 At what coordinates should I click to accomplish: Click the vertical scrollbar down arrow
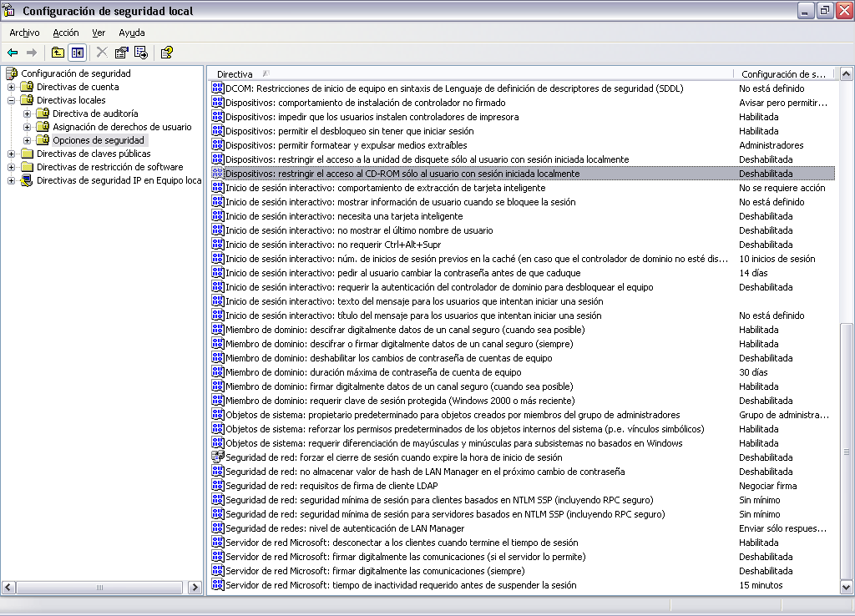[x=846, y=588]
